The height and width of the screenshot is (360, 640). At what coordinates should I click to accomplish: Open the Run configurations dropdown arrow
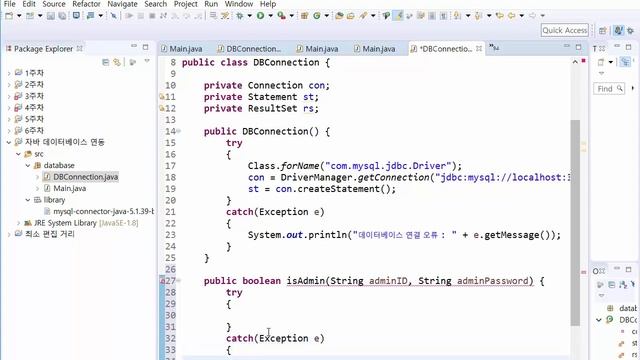(270, 16)
